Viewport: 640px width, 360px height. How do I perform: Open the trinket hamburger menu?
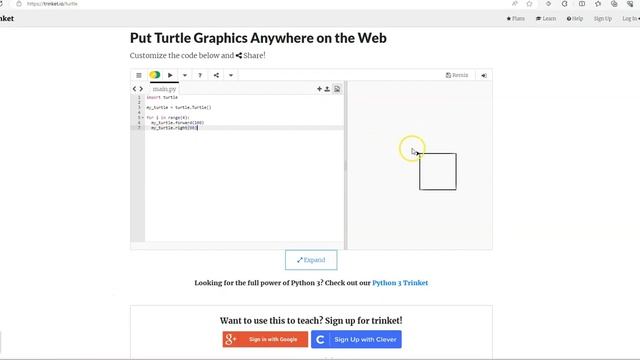click(139, 75)
